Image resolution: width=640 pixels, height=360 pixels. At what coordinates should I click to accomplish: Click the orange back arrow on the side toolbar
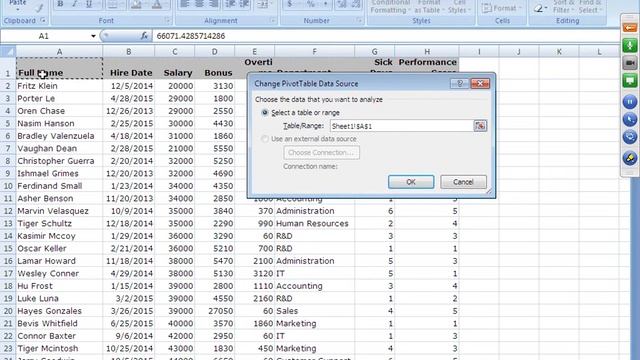click(x=630, y=27)
